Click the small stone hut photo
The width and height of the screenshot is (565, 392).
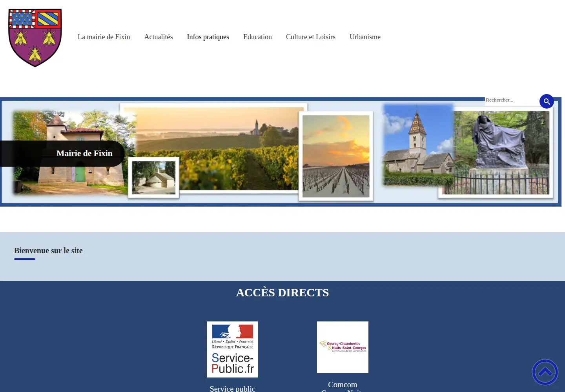pyautogui.click(x=154, y=178)
